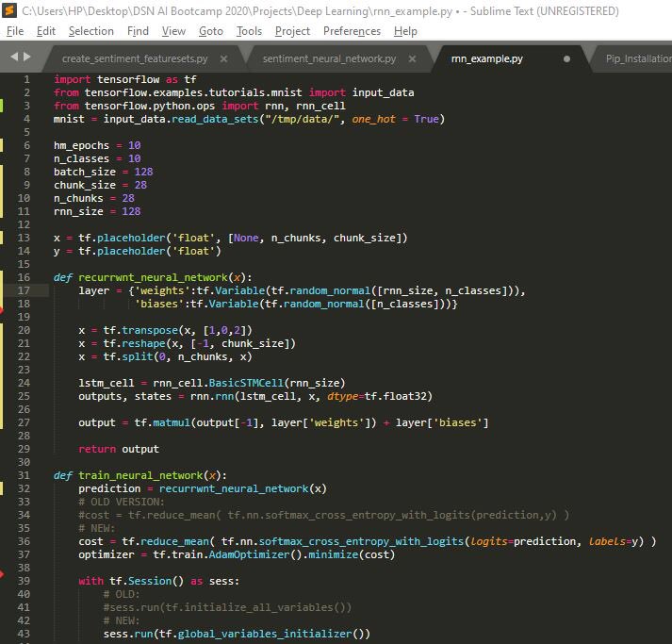Open the Preferences menu
672x644 pixels.
pyautogui.click(x=352, y=31)
